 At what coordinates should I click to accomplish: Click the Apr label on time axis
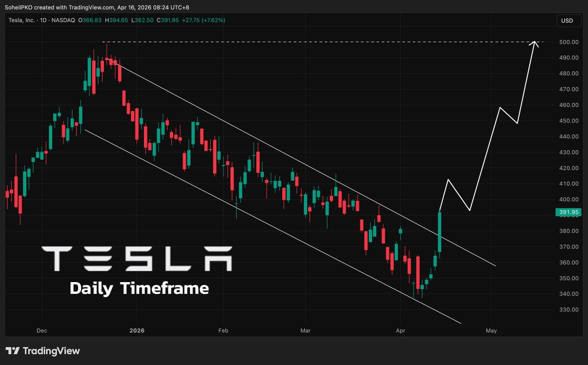coord(400,331)
